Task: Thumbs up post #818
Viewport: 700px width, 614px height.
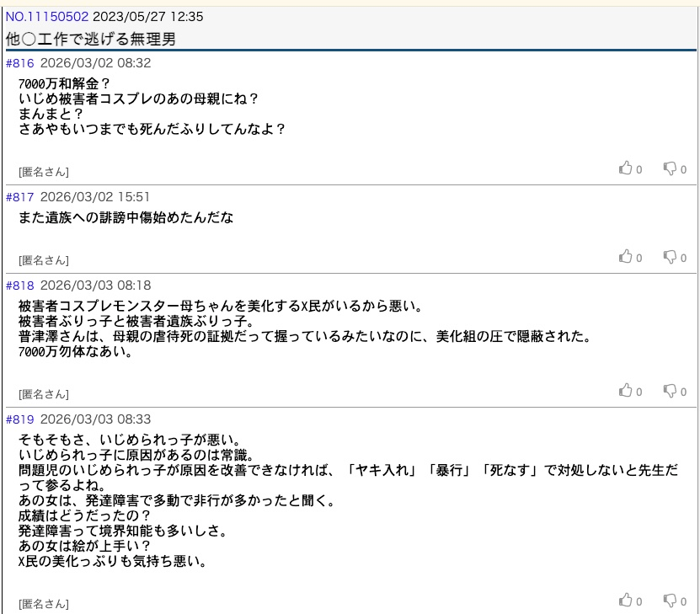Action: point(625,391)
